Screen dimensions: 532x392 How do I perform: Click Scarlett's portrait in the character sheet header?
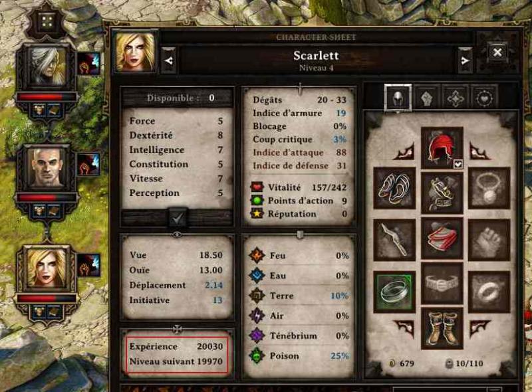point(136,52)
